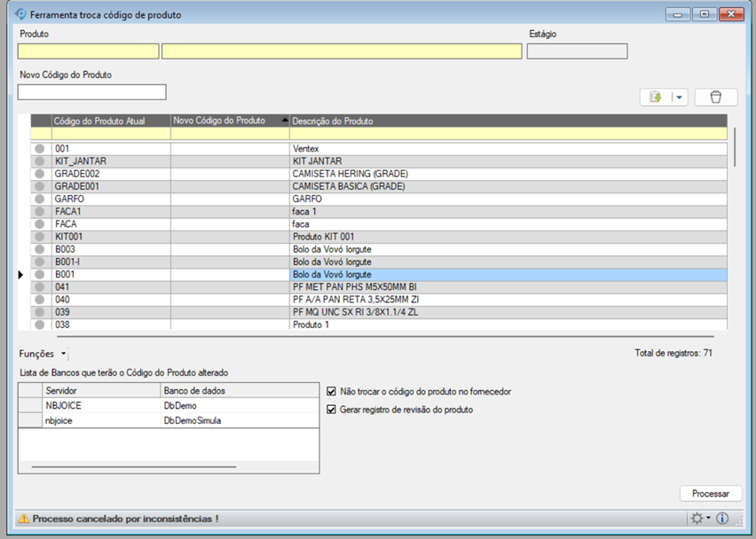The height and width of the screenshot is (539, 756).
Task: Click the 'faca 1' description cell
Action: (508, 212)
